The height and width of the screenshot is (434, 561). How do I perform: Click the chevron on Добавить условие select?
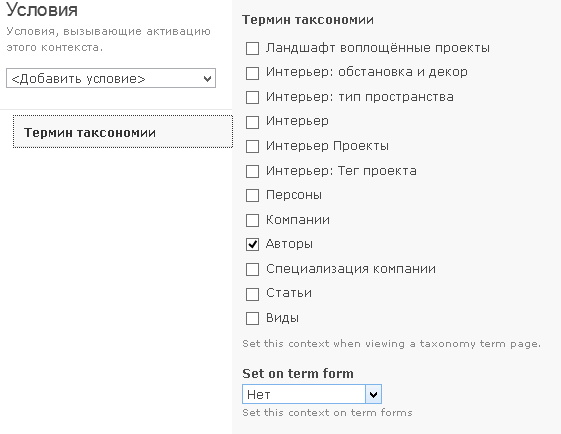(x=207, y=79)
